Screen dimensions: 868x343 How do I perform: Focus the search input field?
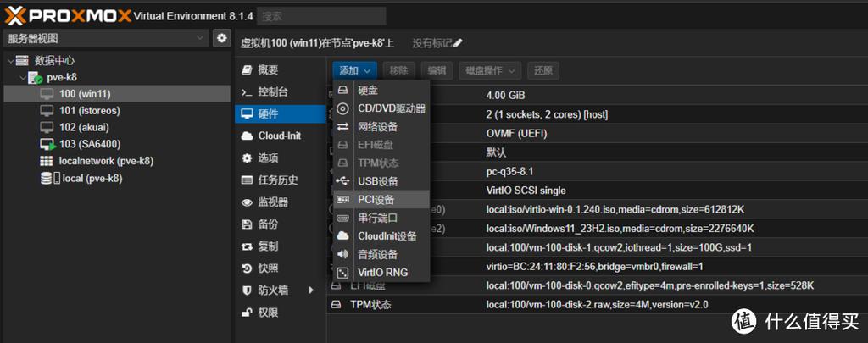click(321, 16)
